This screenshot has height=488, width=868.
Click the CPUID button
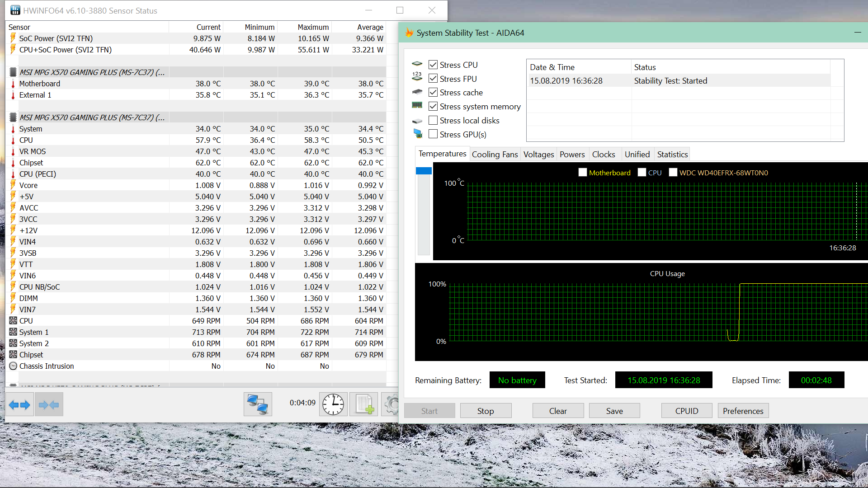pyautogui.click(x=687, y=411)
